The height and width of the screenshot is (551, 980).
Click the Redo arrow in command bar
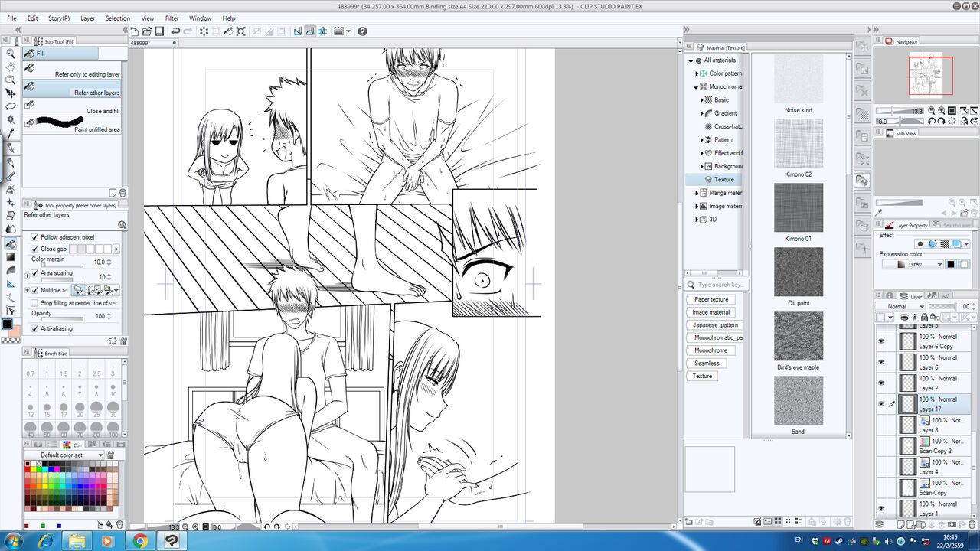click(x=188, y=31)
